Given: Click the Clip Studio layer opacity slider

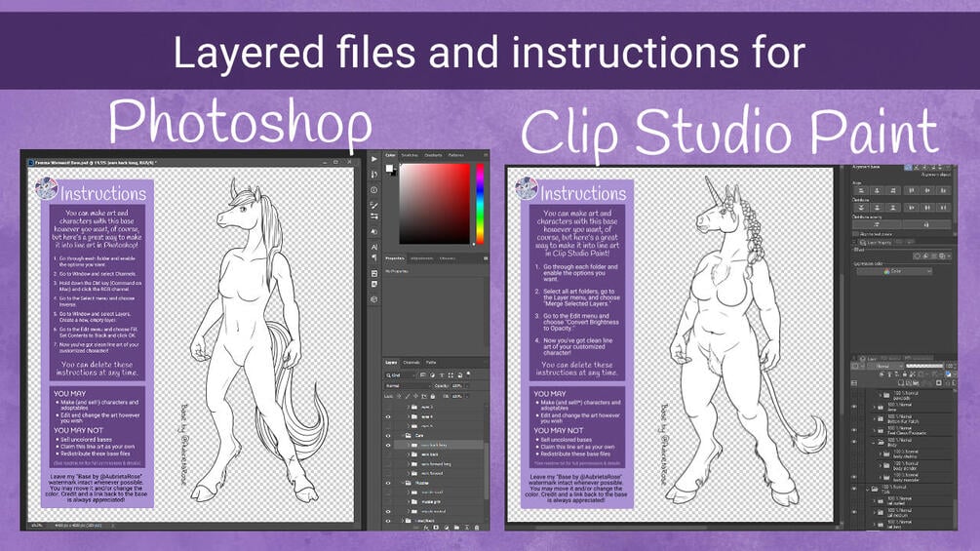Looking at the screenshot, I should point(925,366).
